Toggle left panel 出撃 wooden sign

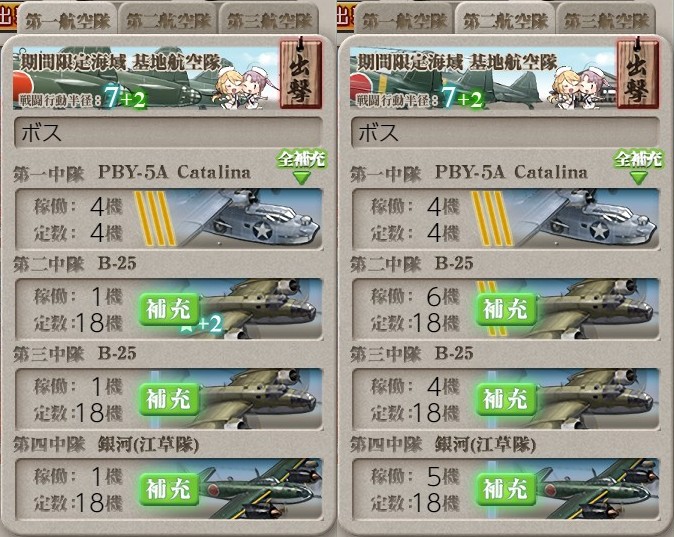click(x=301, y=73)
